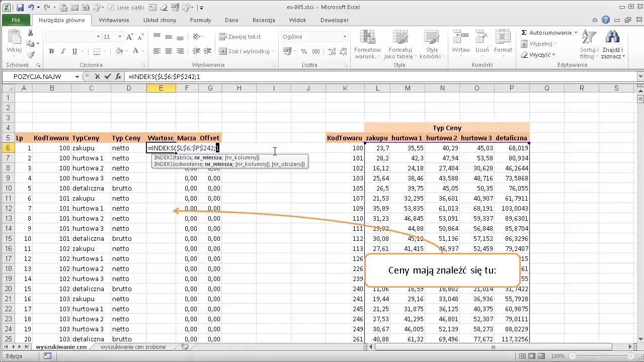Image resolution: width=644 pixels, height=362 pixels.
Task: Switch to the Formuły ribbon tab
Action: 200,20
